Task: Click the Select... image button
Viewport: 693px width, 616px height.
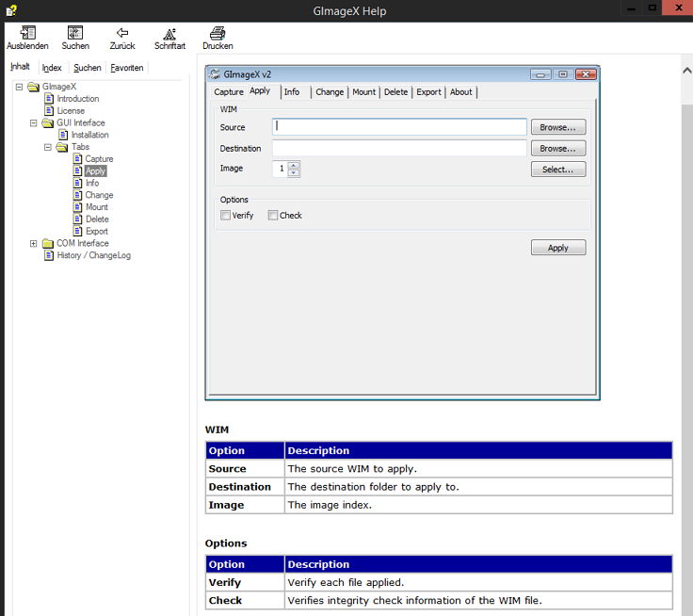Action: tap(558, 169)
